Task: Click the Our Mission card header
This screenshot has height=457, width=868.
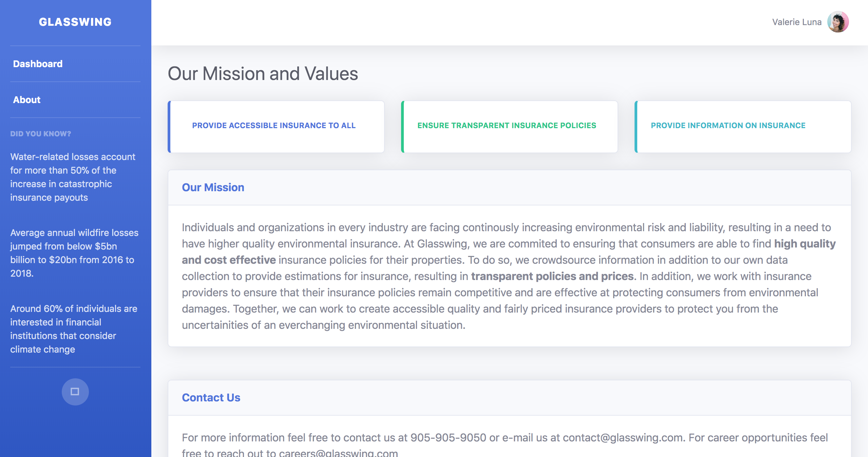Action: pos(213,187)
